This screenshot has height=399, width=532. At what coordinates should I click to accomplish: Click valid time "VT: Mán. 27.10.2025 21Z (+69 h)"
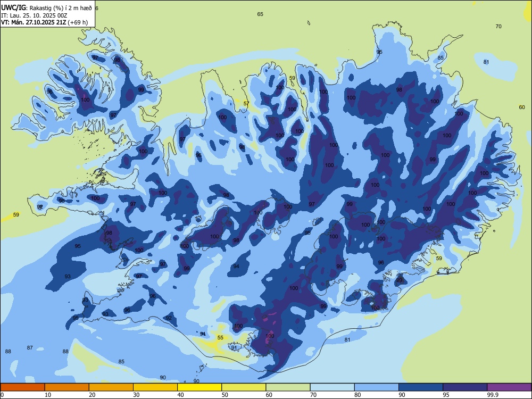[45, 22]
